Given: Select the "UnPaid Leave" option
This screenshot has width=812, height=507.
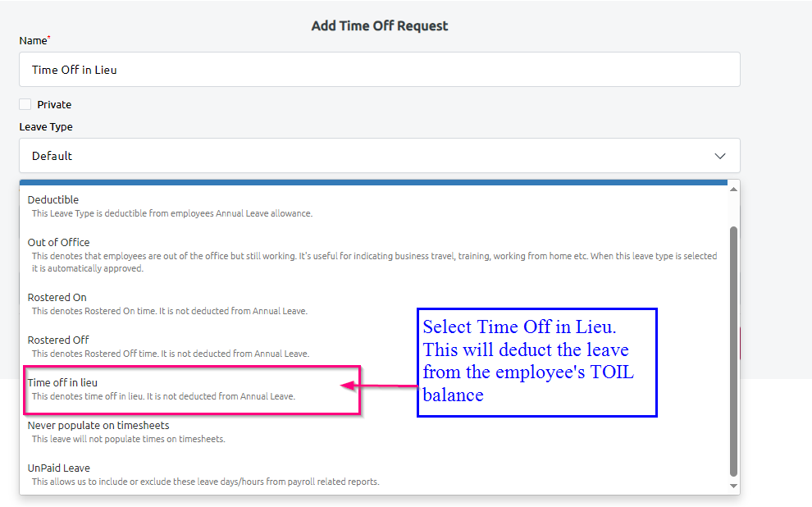Looking at the screenshot, I should [57, 468].
